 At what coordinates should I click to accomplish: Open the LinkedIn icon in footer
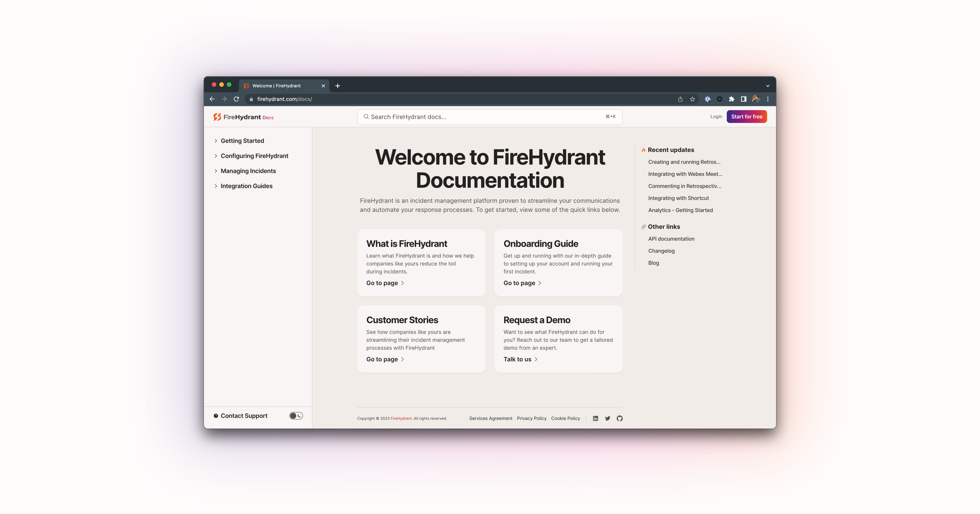[595, 419]
